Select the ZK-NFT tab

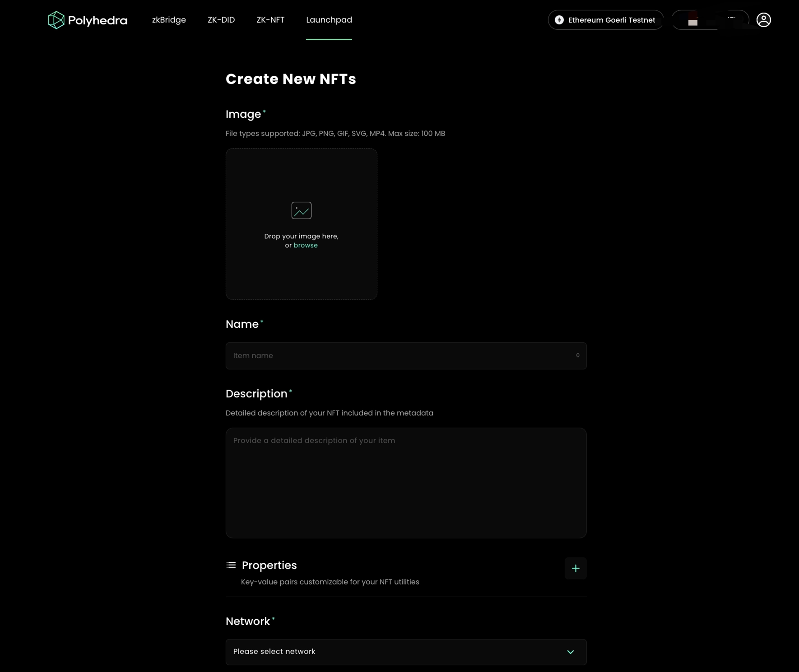[270, 20]
